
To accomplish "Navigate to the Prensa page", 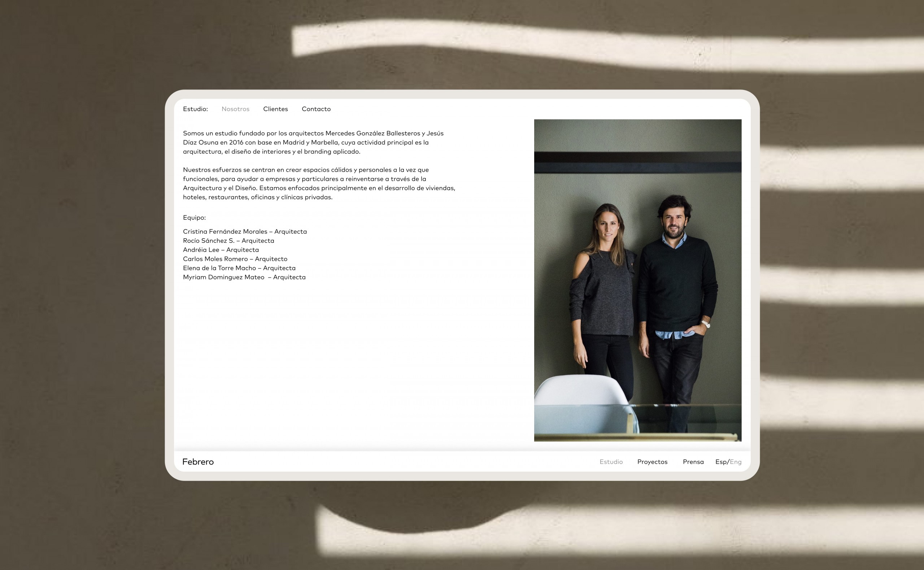I will coord(693,462).
